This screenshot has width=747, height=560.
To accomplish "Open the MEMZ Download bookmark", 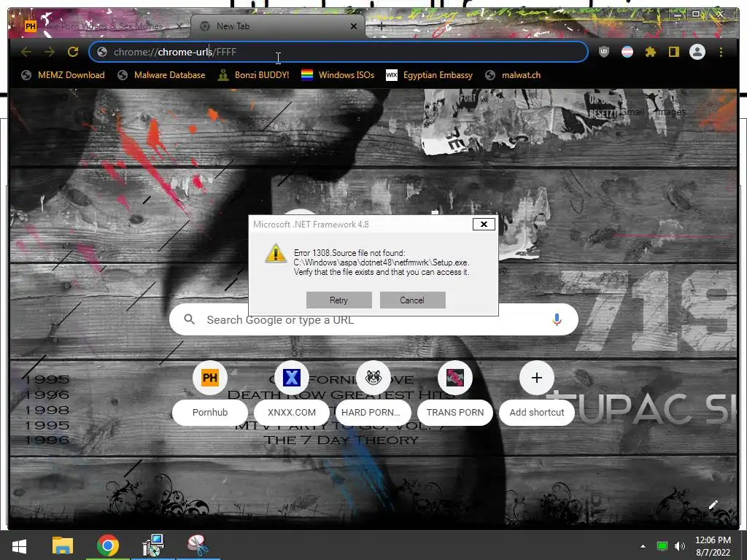I will 63,75.
